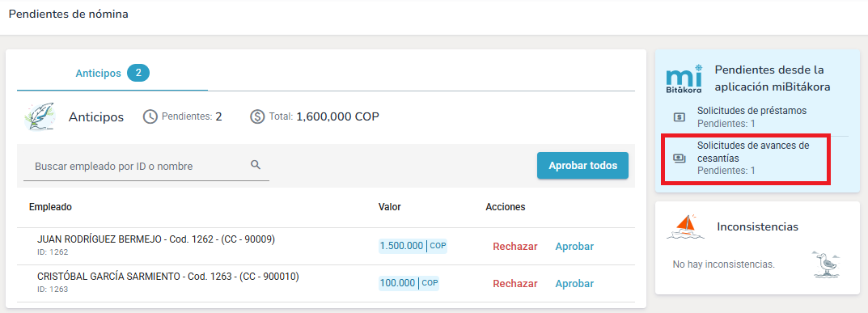The height and width of the screenshot is (313, 868).
Task: Click the seagull illustration in Inconsistencias
Action: tap(826, 264)
